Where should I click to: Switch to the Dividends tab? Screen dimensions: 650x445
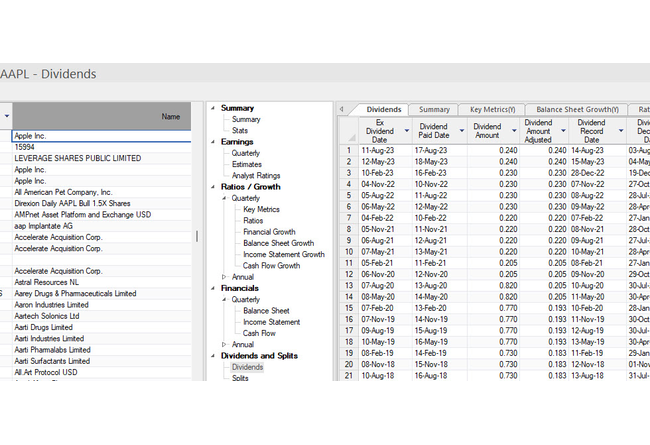click(383, 109)
